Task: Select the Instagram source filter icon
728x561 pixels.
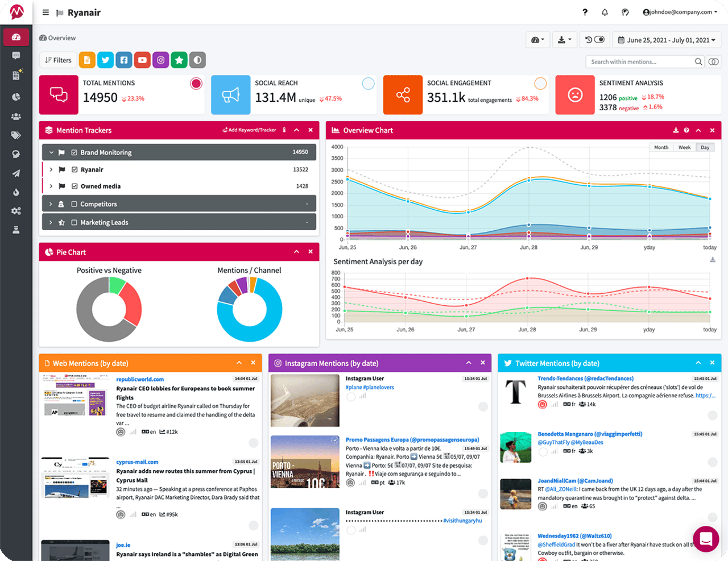Action: (x=161, y=60)
